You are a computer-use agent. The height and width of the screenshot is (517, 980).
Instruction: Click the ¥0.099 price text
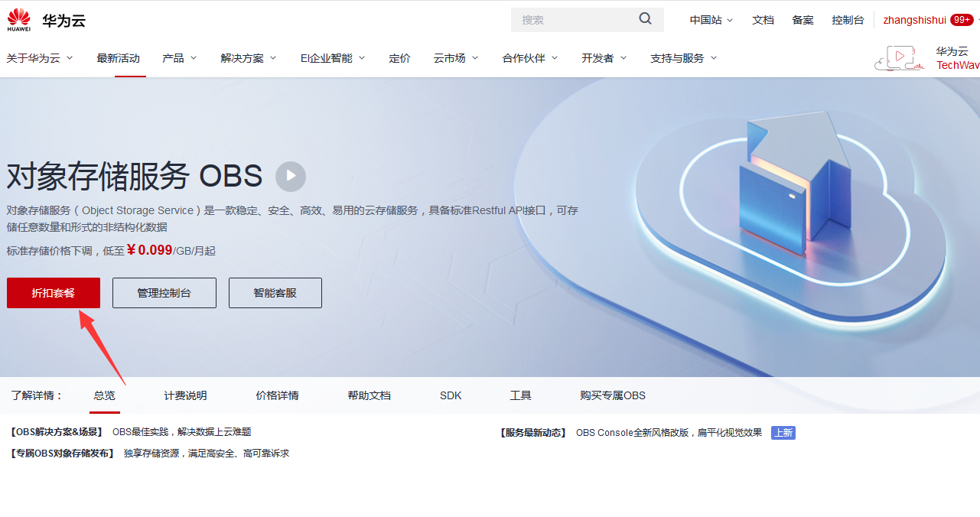point(149,250)
